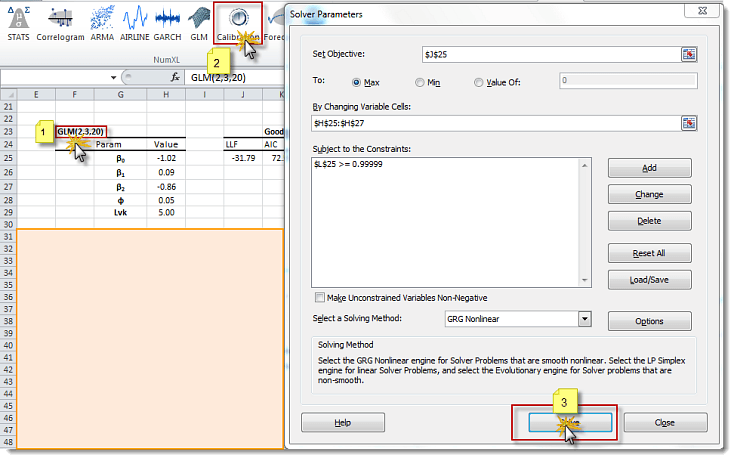Select the LLF value cell -31.79
Image resolution: width=735 pixels, height=460 pixels.
243,158
